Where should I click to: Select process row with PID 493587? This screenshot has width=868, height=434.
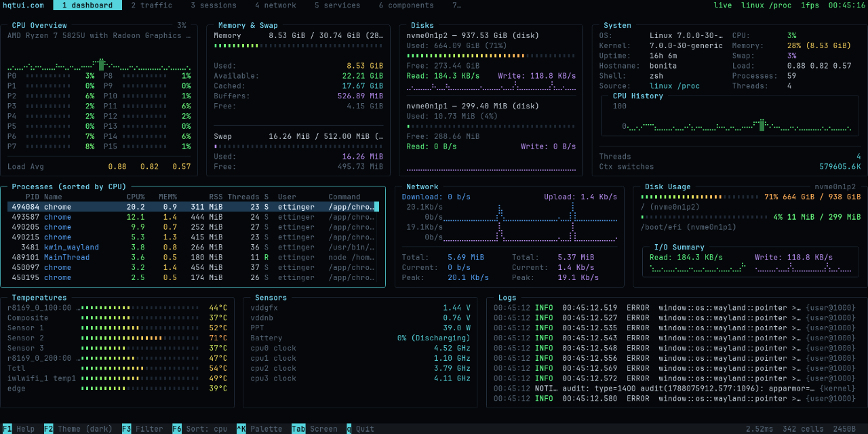tap(193, 217)
